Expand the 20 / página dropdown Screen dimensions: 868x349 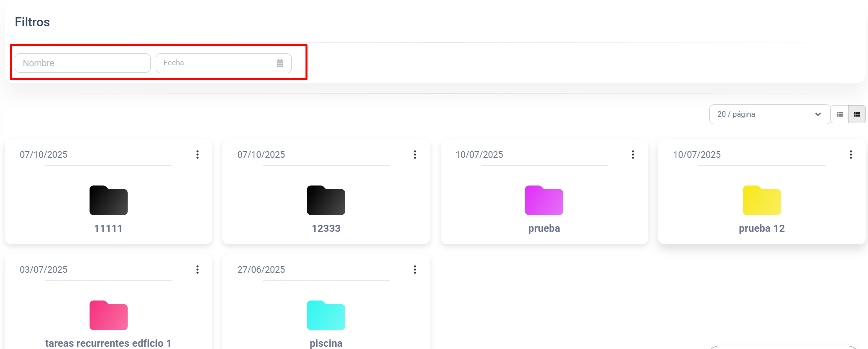pyautogui.click(x=769, y=114)
